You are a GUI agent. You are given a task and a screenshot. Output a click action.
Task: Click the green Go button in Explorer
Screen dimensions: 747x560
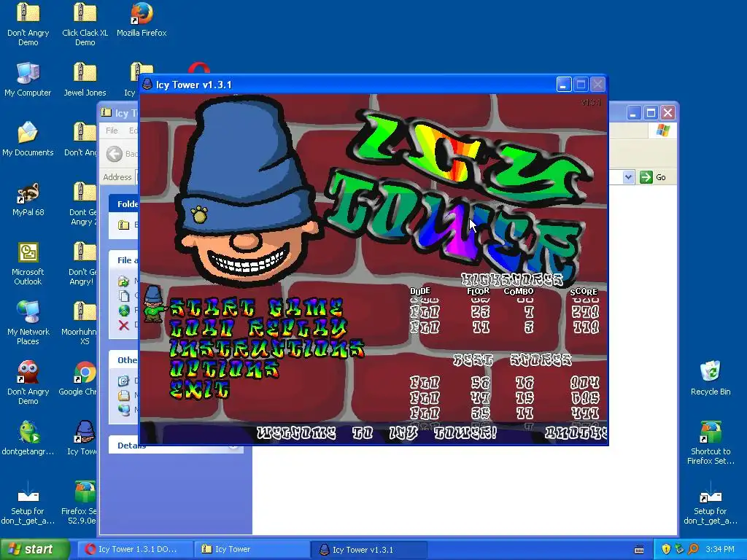point(653,177)
